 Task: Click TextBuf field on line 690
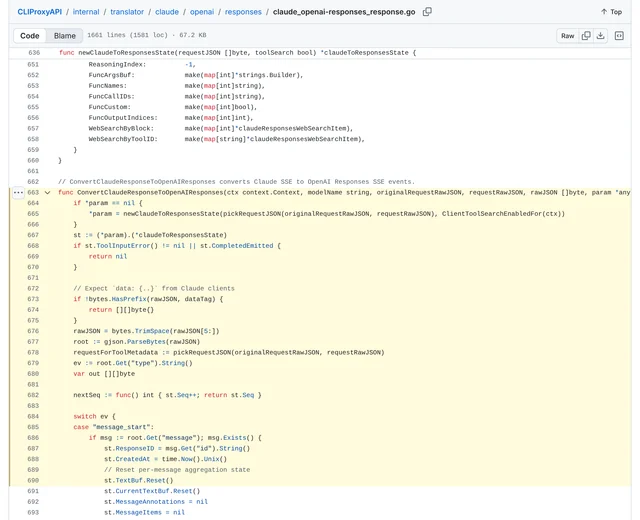click(129, 480)
